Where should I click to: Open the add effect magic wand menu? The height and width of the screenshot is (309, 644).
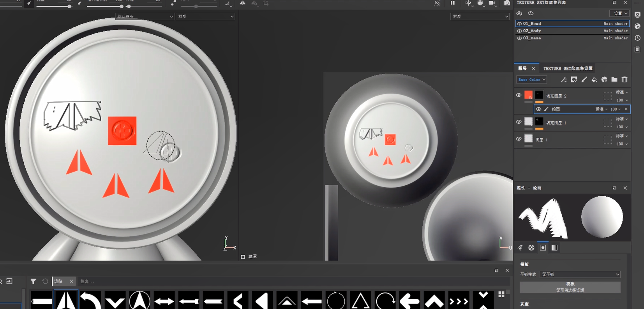[x=564, y=80]
